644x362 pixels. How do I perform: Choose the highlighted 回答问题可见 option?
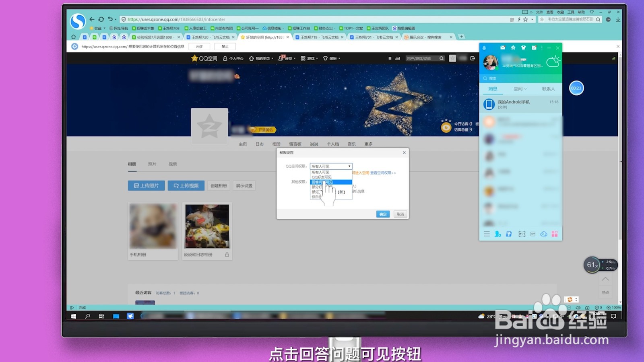click(x=331, y=182)
